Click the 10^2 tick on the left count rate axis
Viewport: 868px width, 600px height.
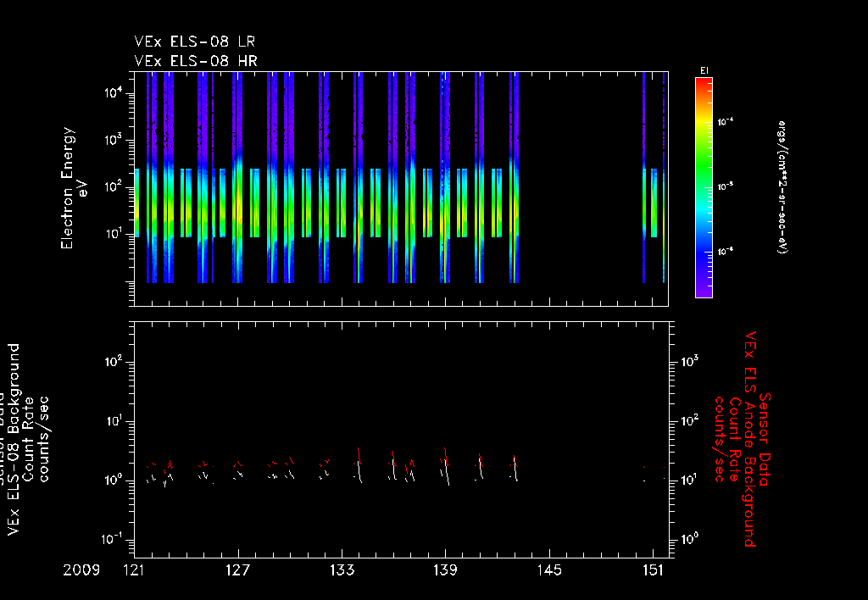(113, 363)
